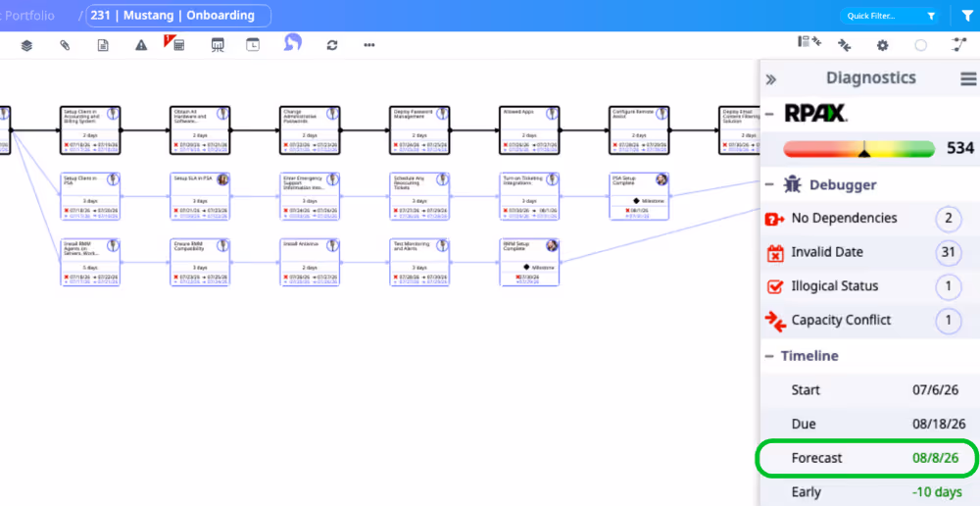Open the three-dots more options menu
980x506 pixels.
point(369,45)
